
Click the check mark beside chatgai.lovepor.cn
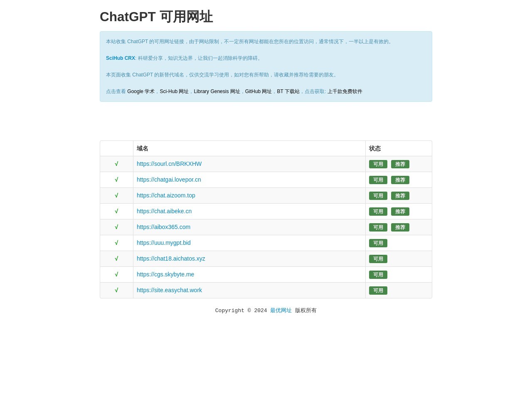116,180
